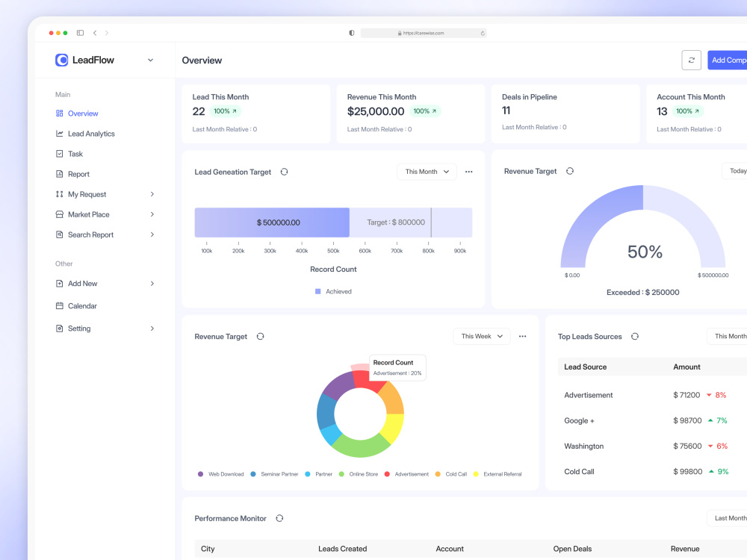747x560 pixels.
Task: Click the Setting gear-file icon
Action: pos(60,328)
